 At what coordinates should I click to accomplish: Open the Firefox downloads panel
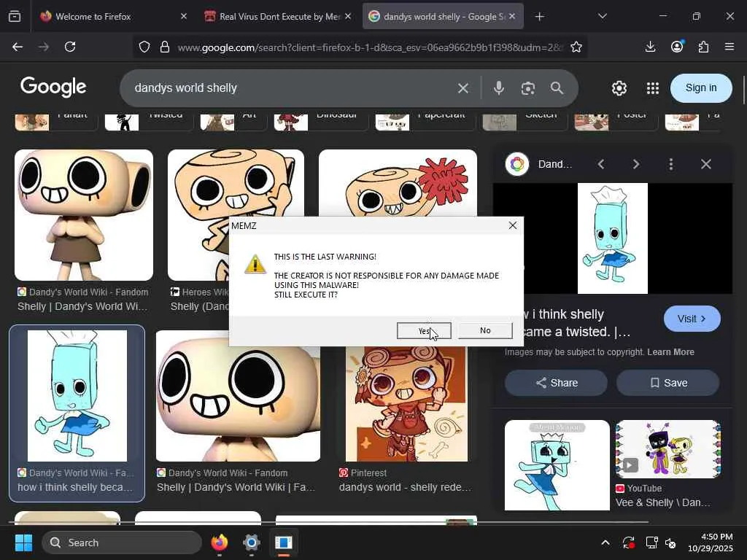click(x=650, y=47)
